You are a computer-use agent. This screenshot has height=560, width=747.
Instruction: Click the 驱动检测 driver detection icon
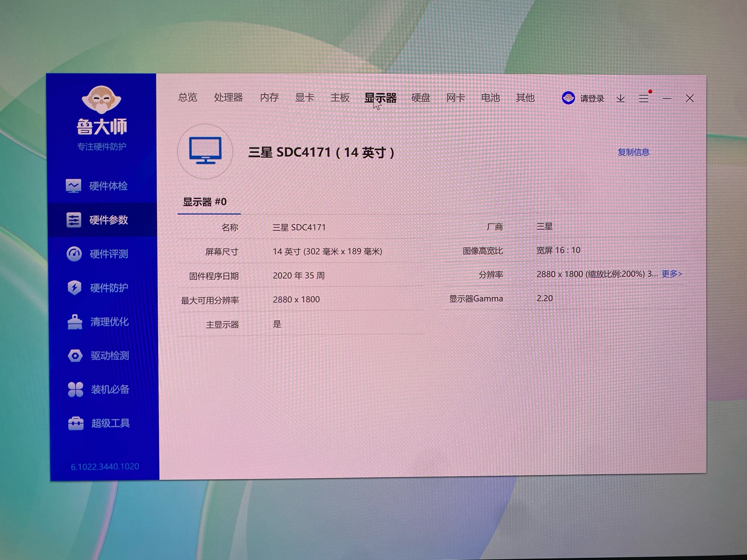75,356
